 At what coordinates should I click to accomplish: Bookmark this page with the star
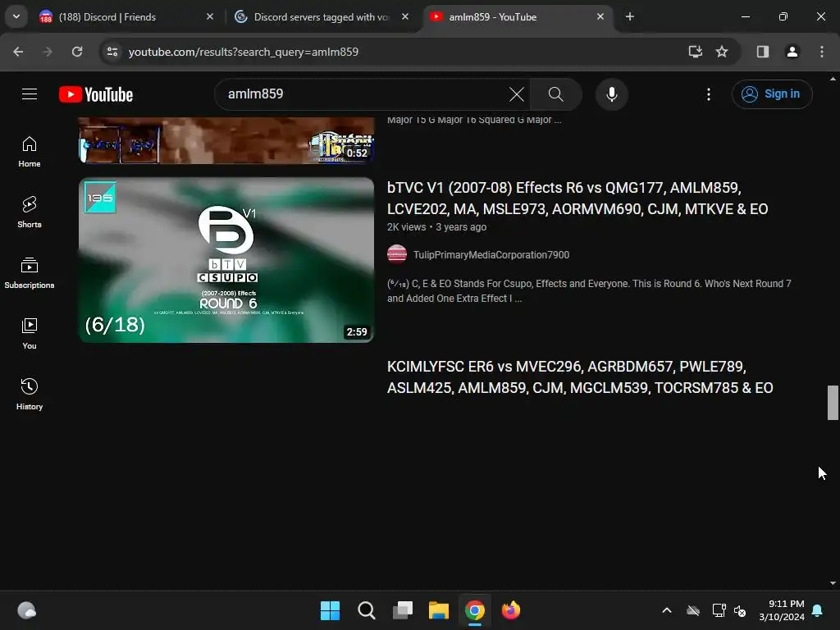722,52
